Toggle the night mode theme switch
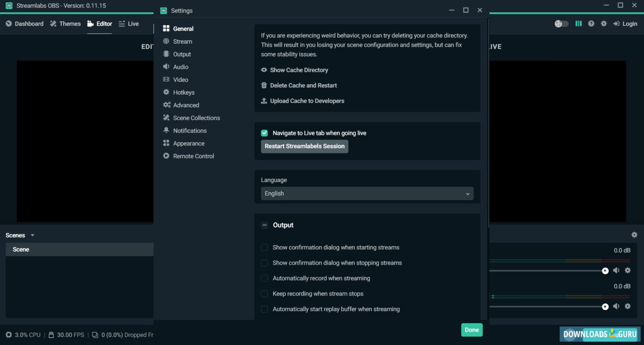Image resolution: width=644 pixels, height=345 pixels. coord(561,24)
